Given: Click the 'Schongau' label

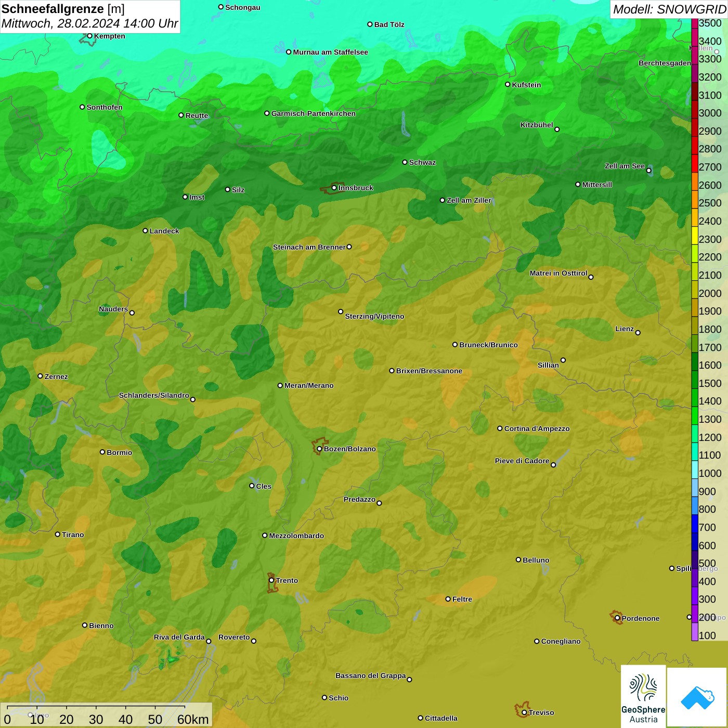Looking at the screenshot, I should pyautogui.click(x=243, y=7).
